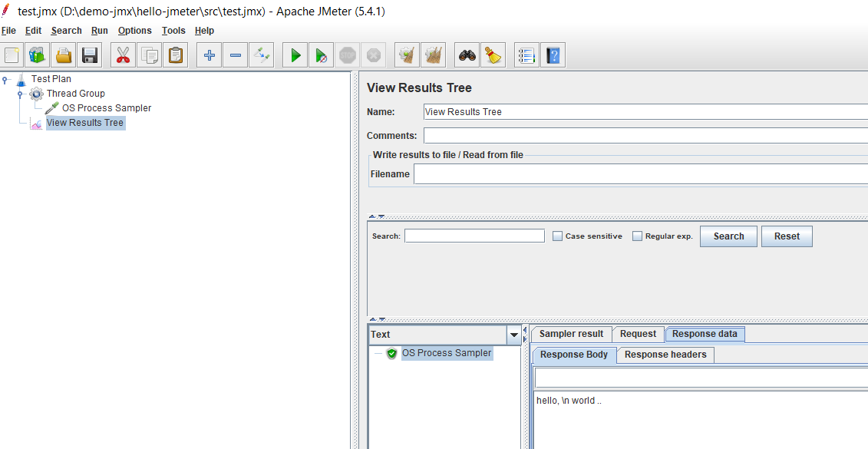Open the Help book icon
868x449 pixels.
click(x=553, y=54)
